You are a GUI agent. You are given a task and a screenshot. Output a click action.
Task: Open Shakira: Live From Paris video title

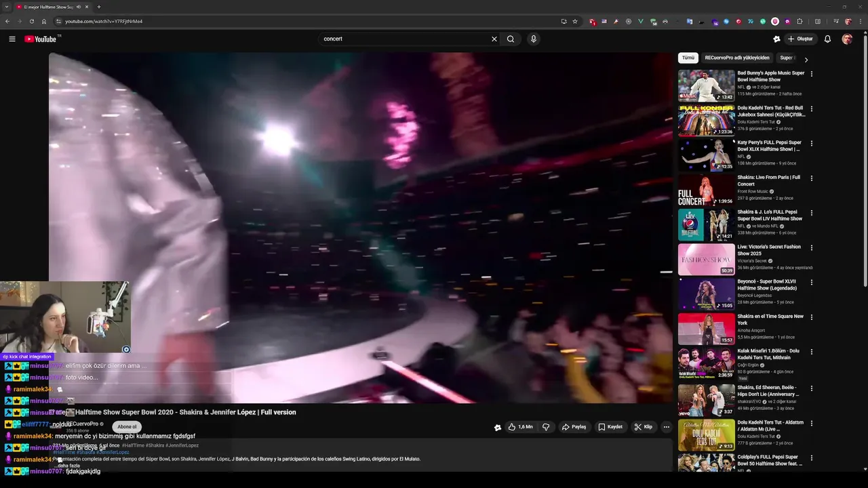click(x=769, y=181)
